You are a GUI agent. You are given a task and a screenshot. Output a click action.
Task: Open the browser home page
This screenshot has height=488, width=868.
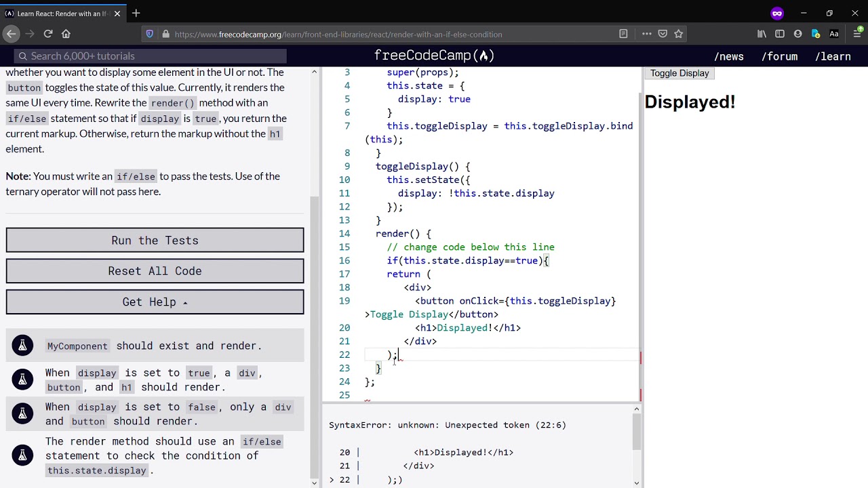tap(66, 34)
